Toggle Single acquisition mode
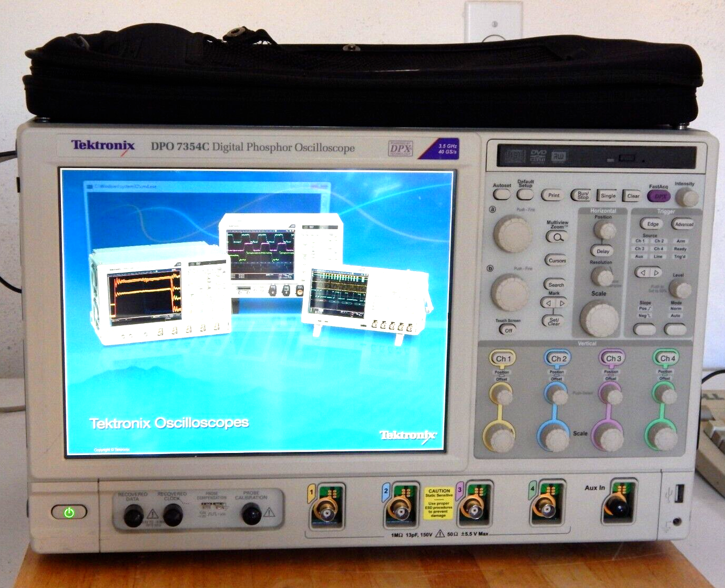 coord(607,195)
